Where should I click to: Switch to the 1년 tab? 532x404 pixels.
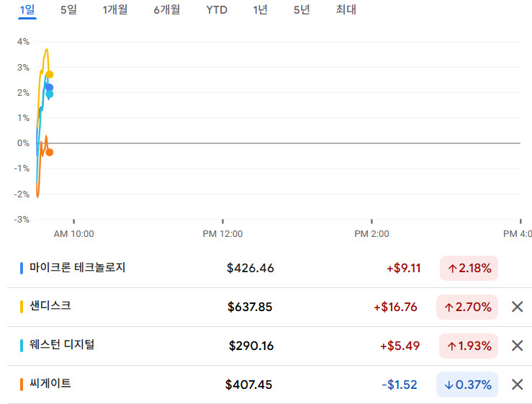(259, 10)
